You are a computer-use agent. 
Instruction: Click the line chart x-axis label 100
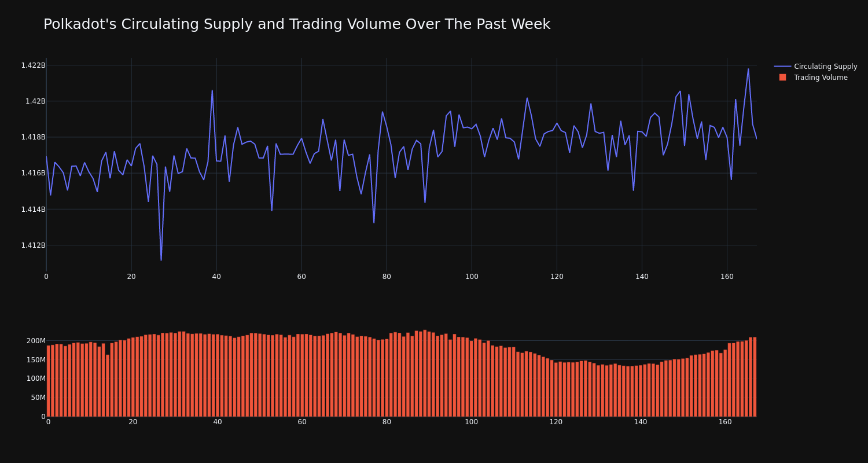[x=472, y=277]
